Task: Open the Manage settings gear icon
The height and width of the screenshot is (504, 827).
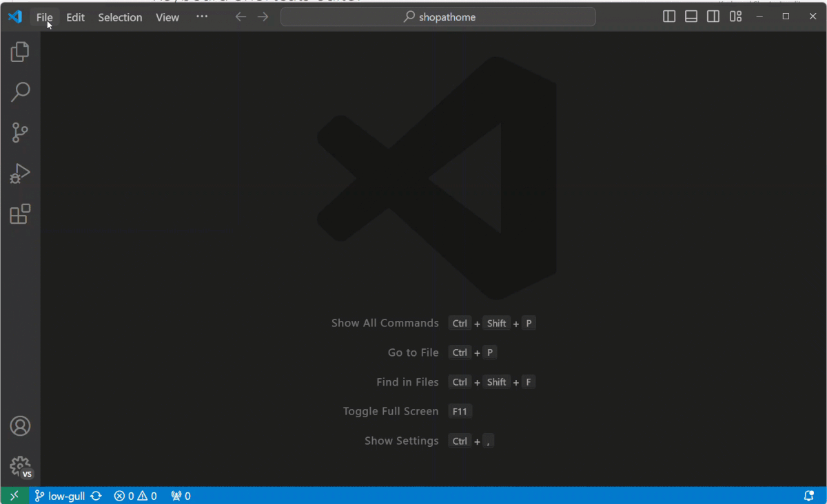Action: [20, 465]
